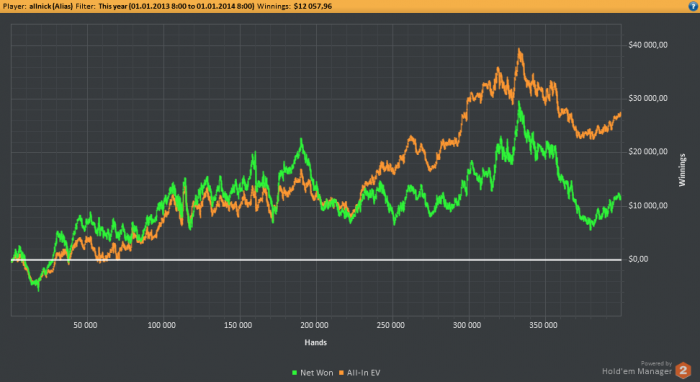Viewport: 700px width, 382px height.
Task: Click the 50 000 hands axis label
Action: pos(85,325)
